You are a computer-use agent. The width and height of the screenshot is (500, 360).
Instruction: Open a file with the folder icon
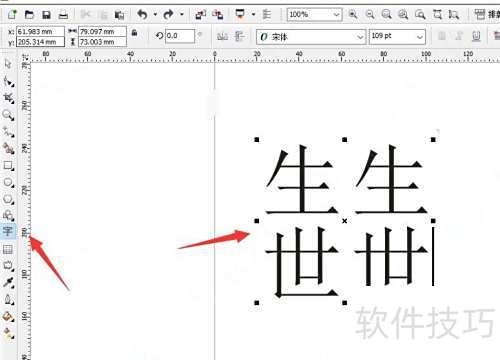[29, 15]
